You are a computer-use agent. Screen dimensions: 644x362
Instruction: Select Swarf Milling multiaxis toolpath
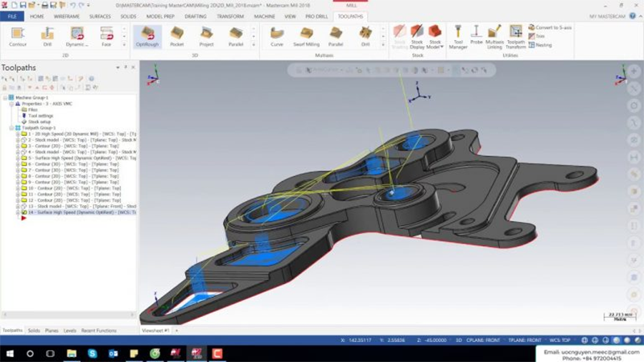click(306, 35)
